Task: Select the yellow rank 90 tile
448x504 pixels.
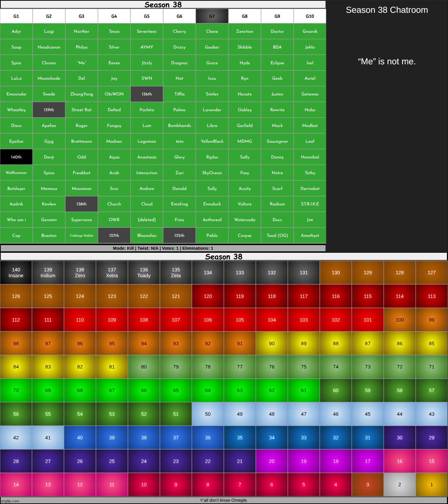Action: (x=272, y=344)
